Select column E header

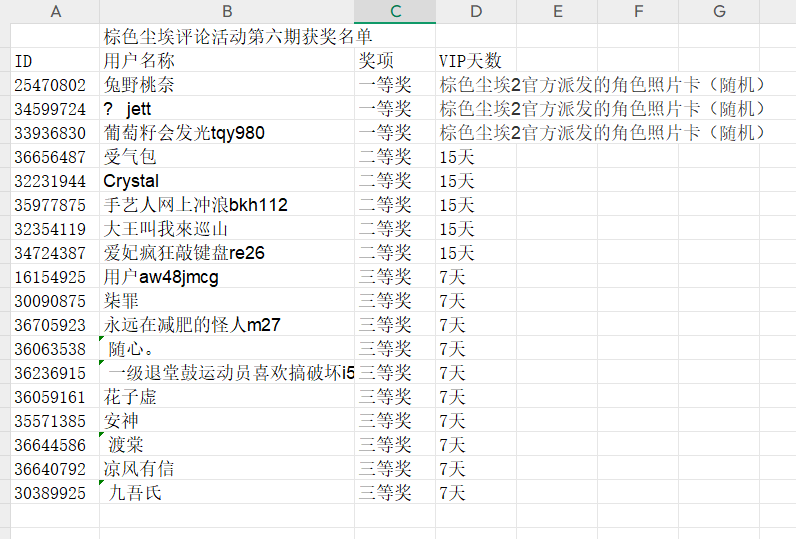[x=557, y=11]
